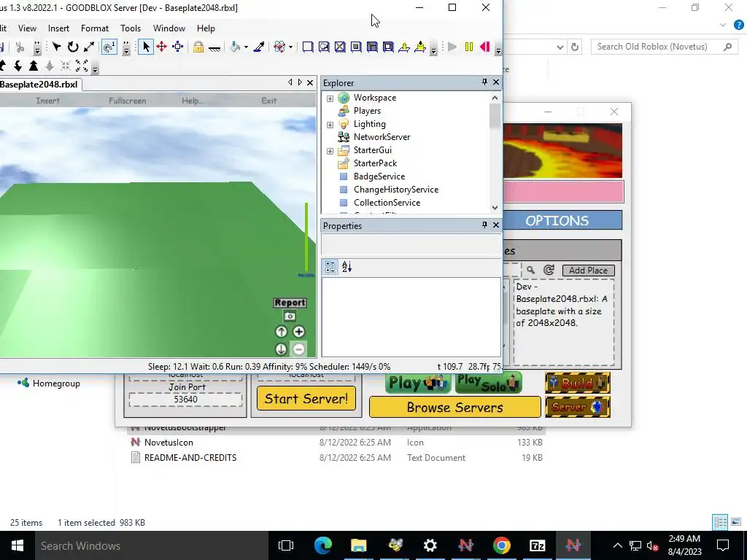Image resolution: width=747 pixels, height=560 pixels.
Task: Select StarterPack in the Explorer
Action: click(375, 163)
